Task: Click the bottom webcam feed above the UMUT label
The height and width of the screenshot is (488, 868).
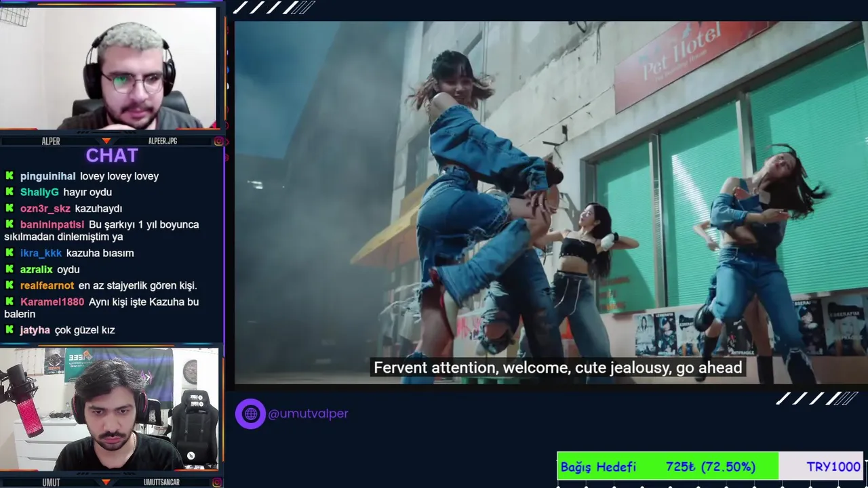Action: [108, 409]
